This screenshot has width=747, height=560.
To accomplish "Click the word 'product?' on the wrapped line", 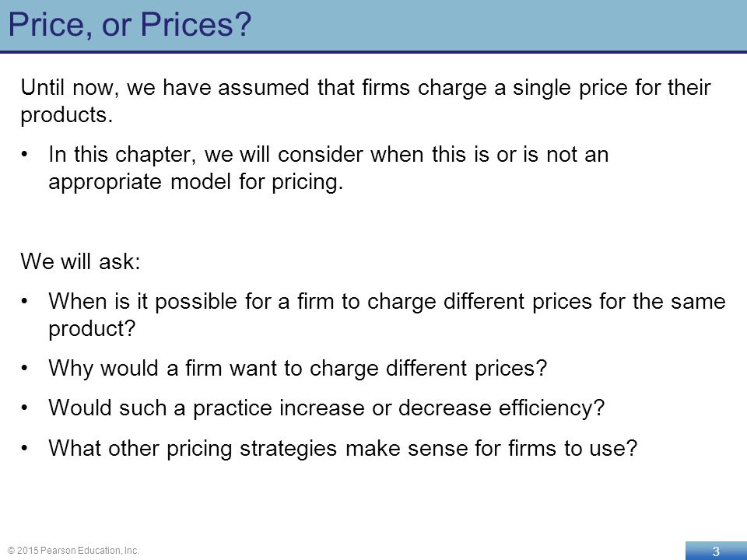I will [92, 328].
